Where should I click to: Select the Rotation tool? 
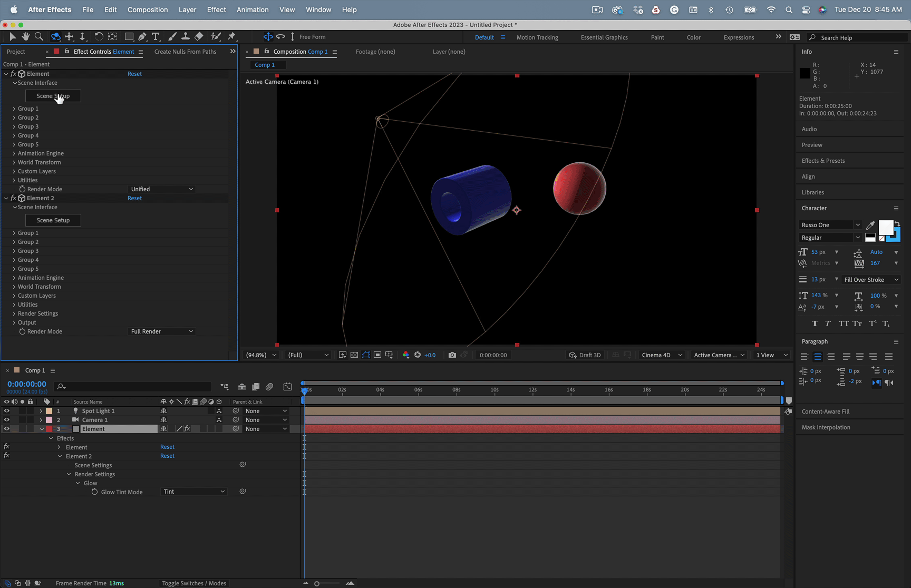pos(99,36)
